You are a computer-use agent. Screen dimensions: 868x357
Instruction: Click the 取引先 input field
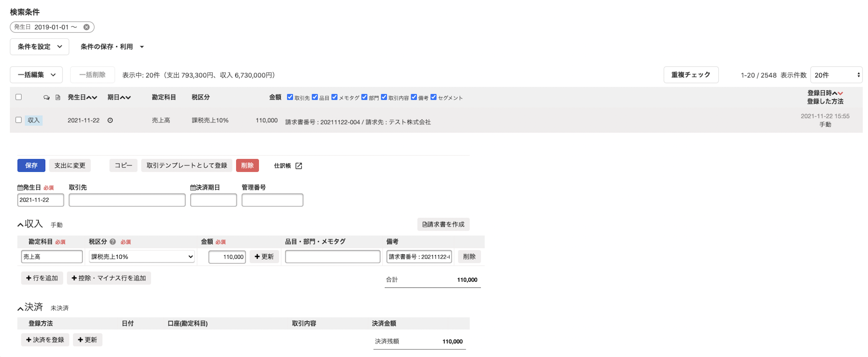(x=127, y=200)
